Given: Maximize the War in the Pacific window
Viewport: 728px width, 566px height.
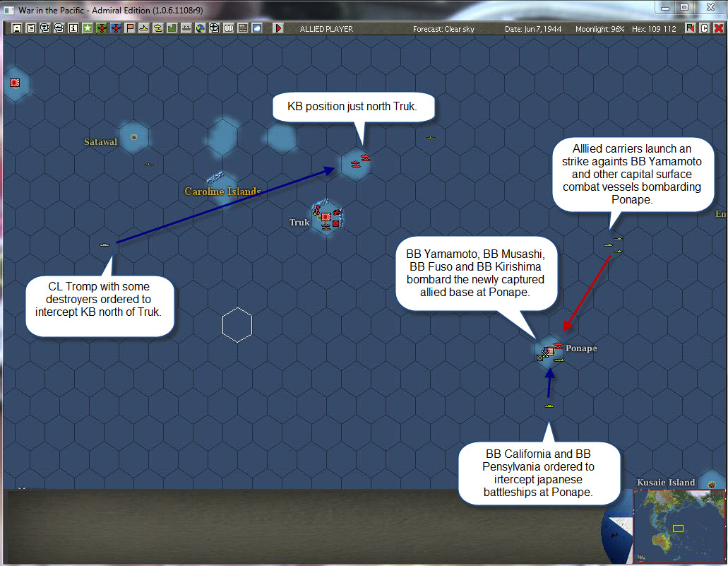Looking at the screenshot, I should (x=684, y=8).
